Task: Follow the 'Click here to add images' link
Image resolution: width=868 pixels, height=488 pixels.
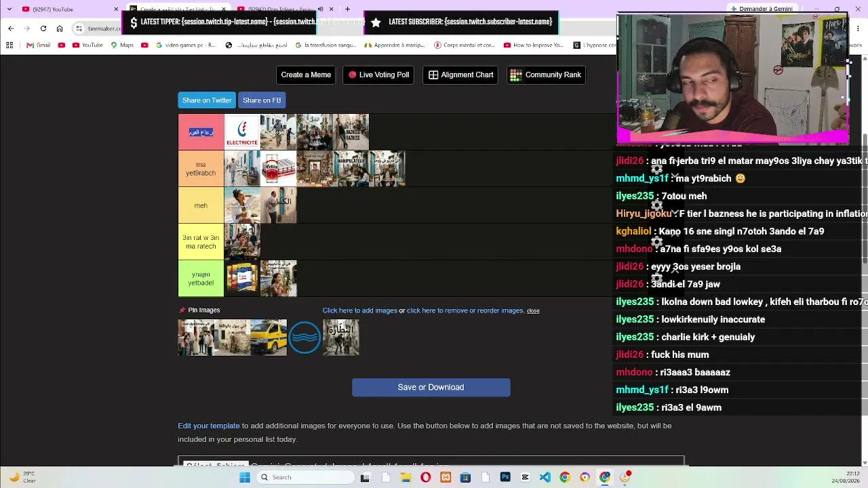Action: 359,310
